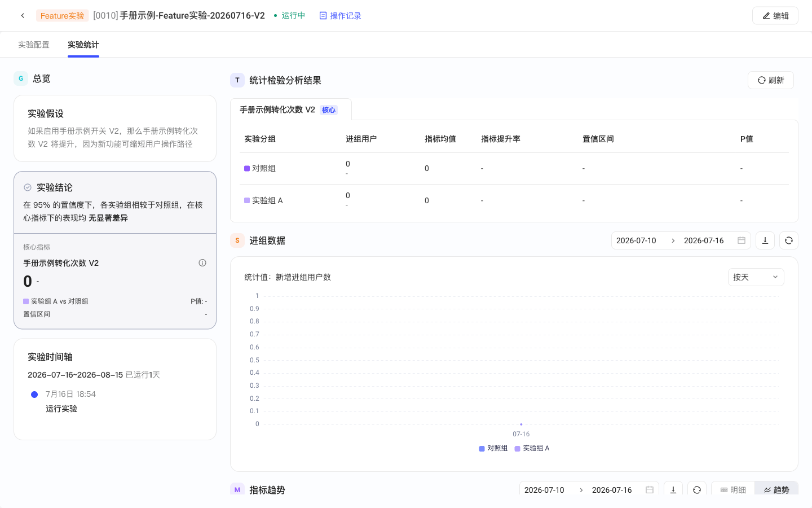Viewport: 812px width, 508px height.
Task: Click the 核心 badge on the metric tab
Action: (329, 110)
